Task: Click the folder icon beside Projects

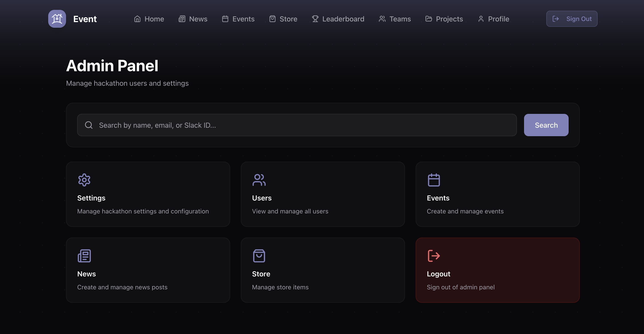Action: 429,19
